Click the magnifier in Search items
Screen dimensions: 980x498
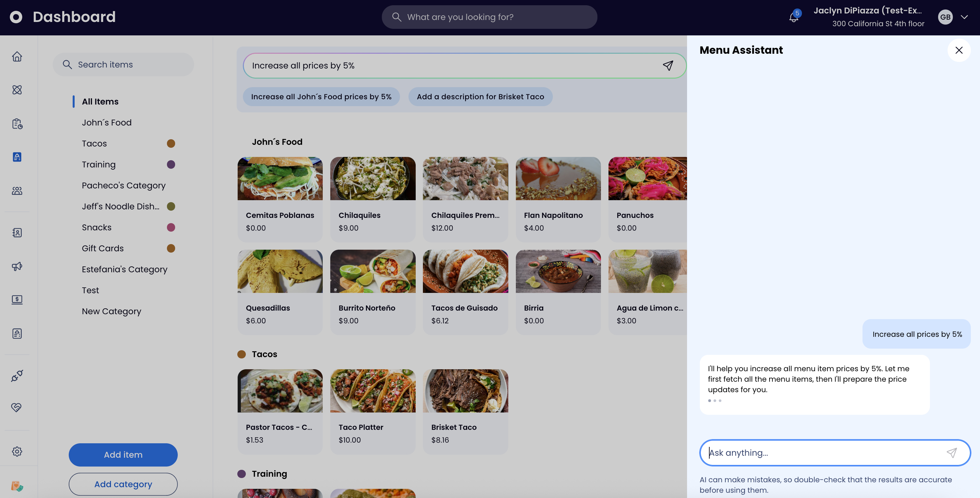tap(67, 64)
